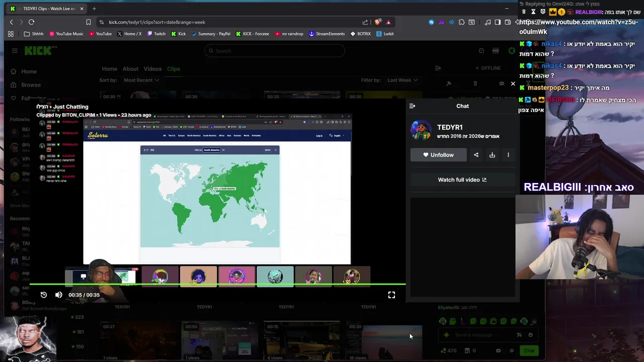Click the Unfollow button for TEDYR1
Viewport: 644px width, 362px height.
pyautogui.click(x=439, y=155)
